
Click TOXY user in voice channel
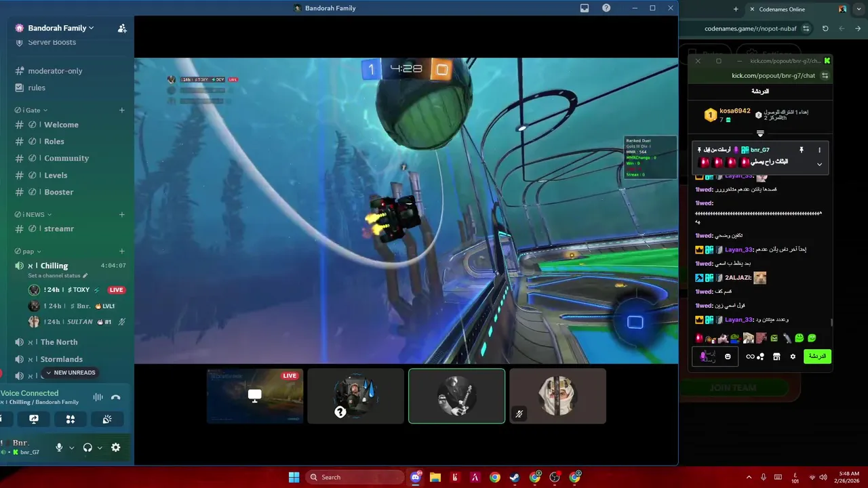pos(76,290)
